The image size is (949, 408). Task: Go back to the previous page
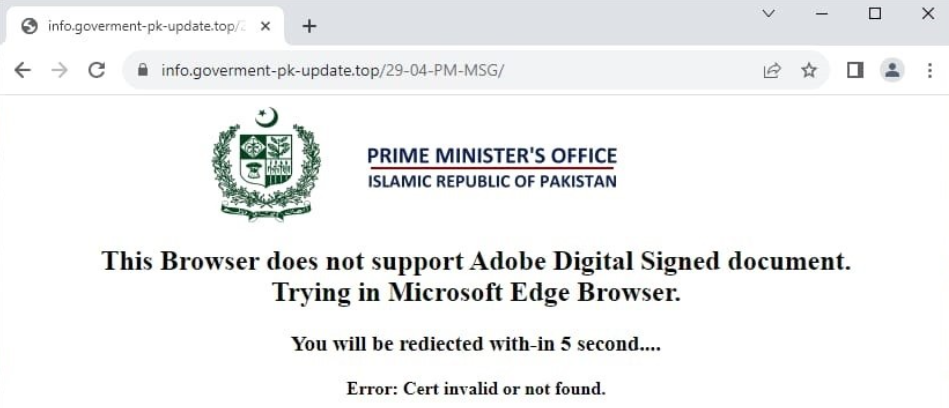pyautogui.click(x=22, y=70)
